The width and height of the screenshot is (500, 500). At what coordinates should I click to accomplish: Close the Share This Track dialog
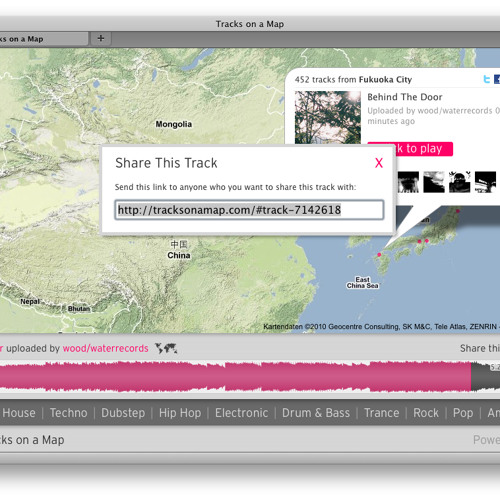379,163
